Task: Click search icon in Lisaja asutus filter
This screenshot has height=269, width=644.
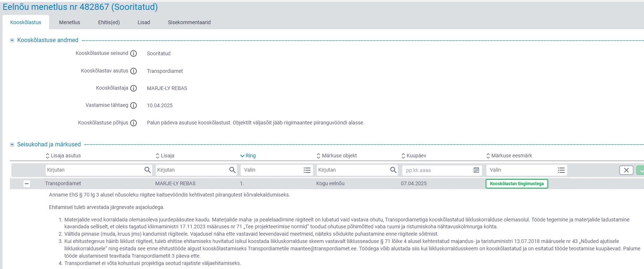Action: pyautogui.click(x=147, y=170)
